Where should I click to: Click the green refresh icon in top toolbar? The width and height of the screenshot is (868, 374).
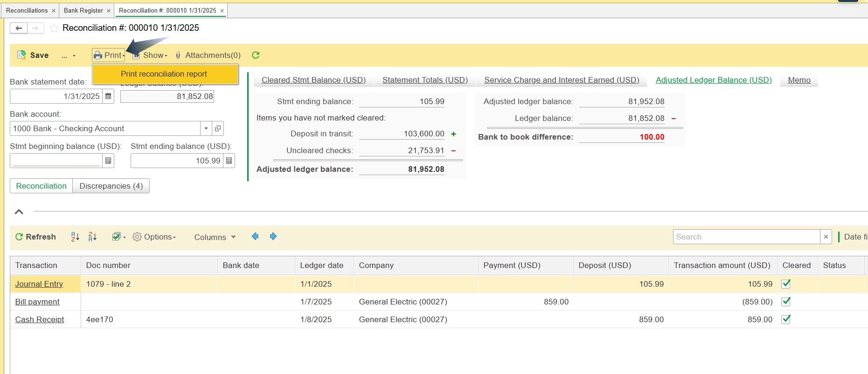[x=256, y=55]
